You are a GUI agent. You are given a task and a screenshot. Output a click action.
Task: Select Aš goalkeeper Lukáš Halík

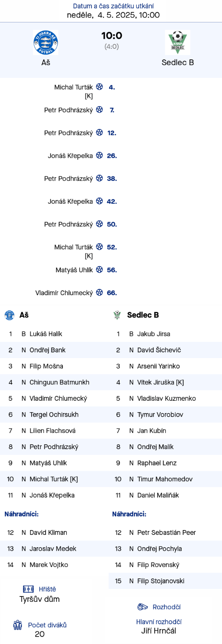tap(46, 334)
